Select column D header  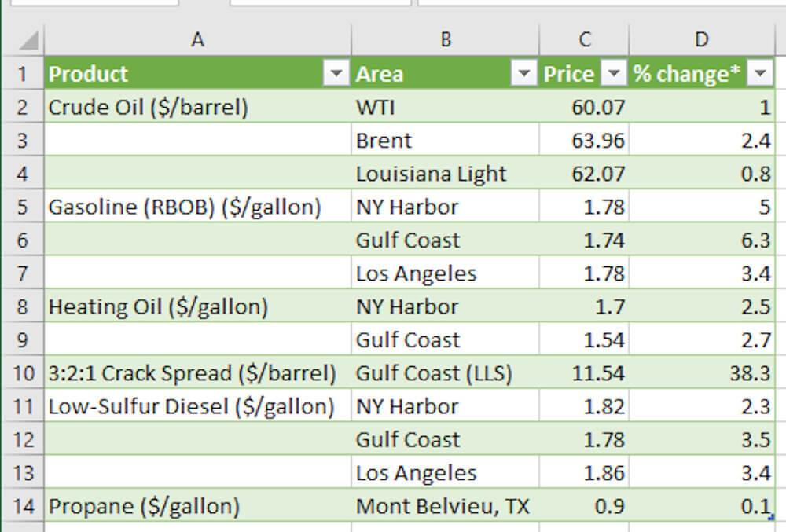(702, 39)
